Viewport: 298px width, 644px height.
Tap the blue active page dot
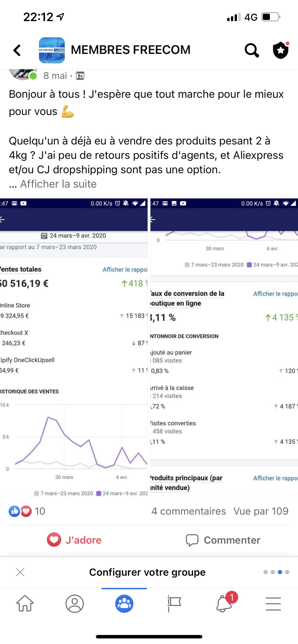click(280, 572)
